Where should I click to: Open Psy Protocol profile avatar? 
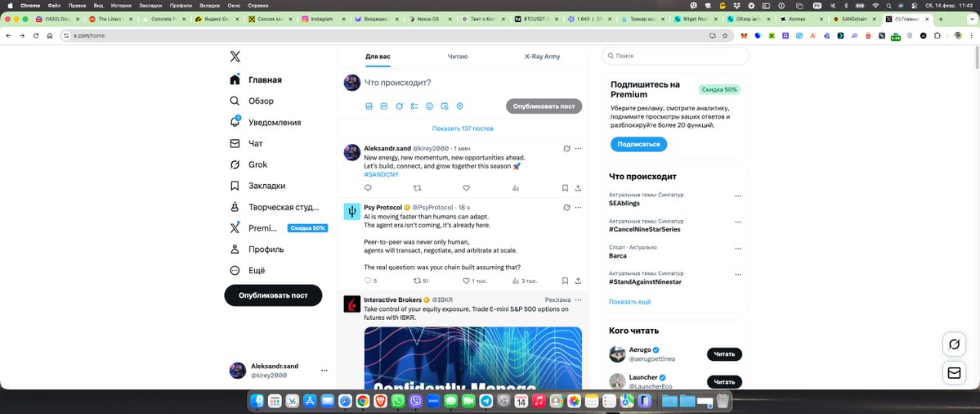(x=352, y=211)
